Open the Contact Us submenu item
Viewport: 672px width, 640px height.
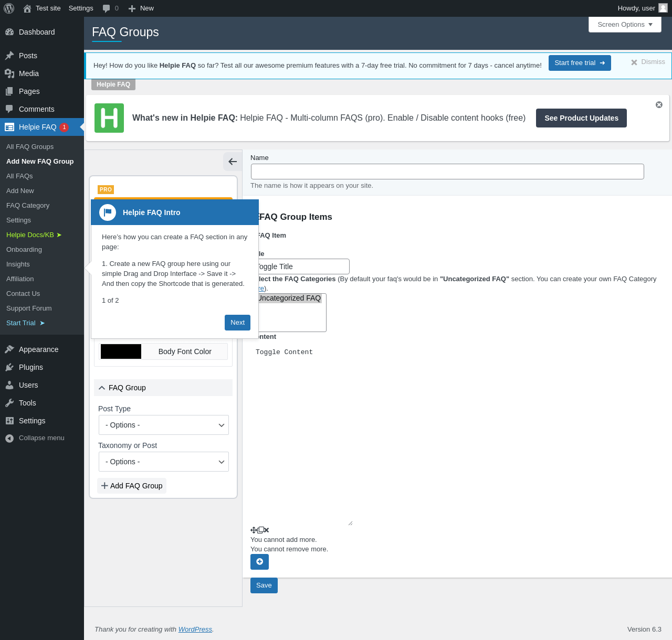[23, 294]
